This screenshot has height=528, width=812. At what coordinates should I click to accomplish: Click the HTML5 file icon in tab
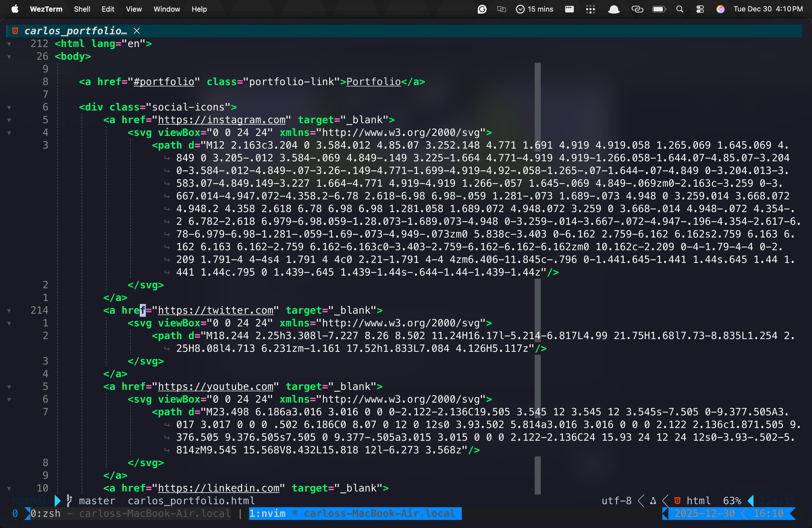point(15,31)
